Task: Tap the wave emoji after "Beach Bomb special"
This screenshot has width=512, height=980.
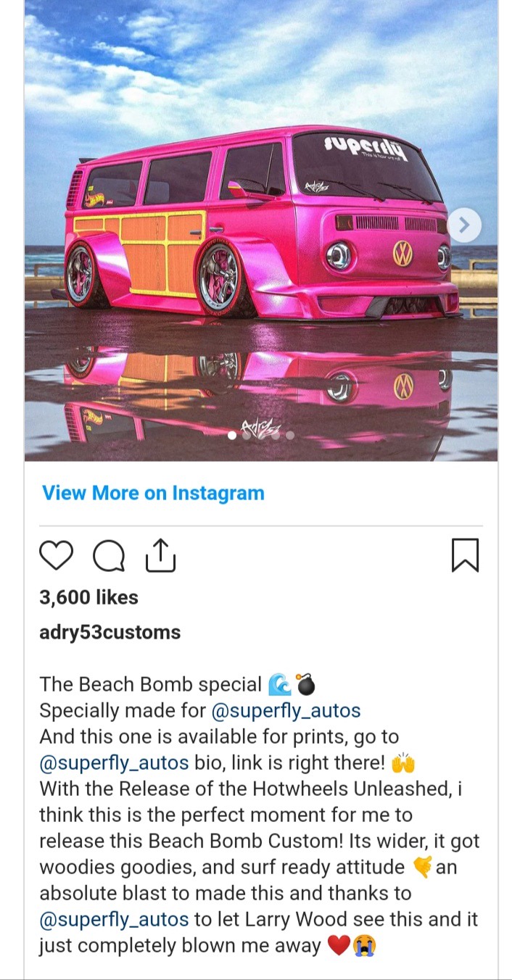Action: tap(279, 684)
